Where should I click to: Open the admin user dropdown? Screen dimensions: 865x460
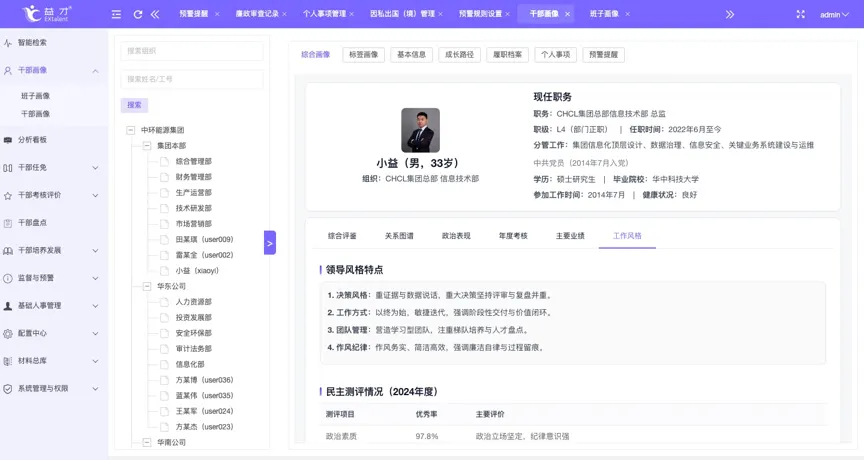click(x=834, y=15)
